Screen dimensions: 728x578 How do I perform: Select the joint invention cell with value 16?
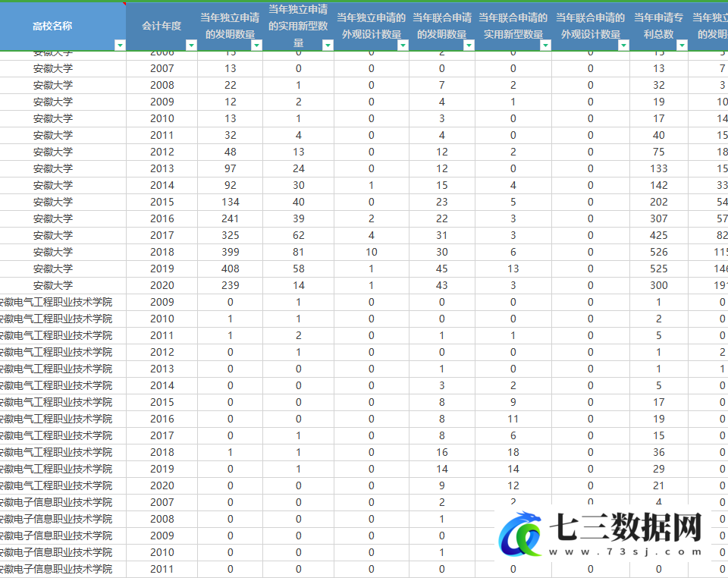point(442,453)
